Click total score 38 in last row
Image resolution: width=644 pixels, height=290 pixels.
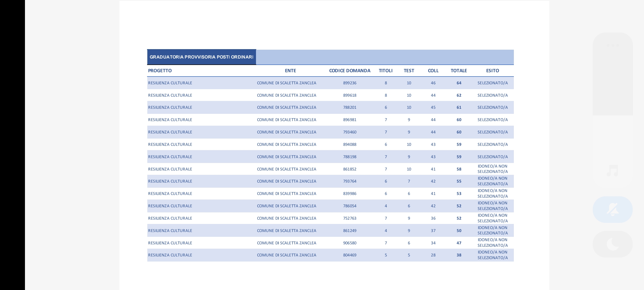[x=459, y=255]
